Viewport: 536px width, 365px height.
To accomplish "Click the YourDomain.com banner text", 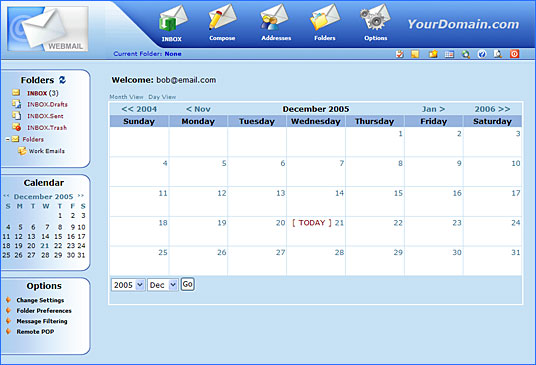I will 463,24.
